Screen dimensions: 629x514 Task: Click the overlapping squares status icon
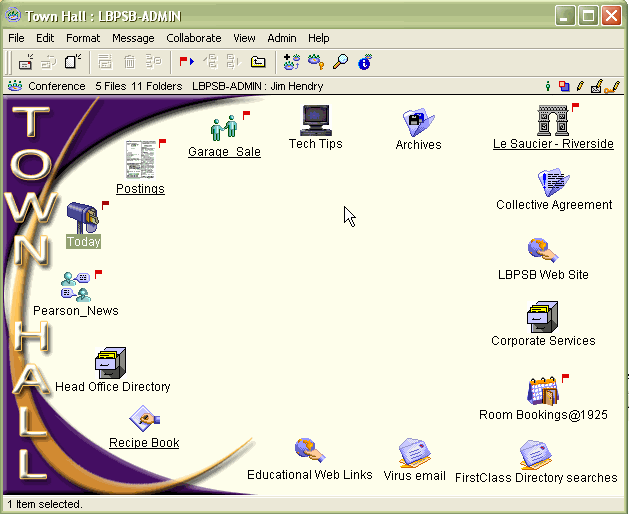click(x=564, y=87)
